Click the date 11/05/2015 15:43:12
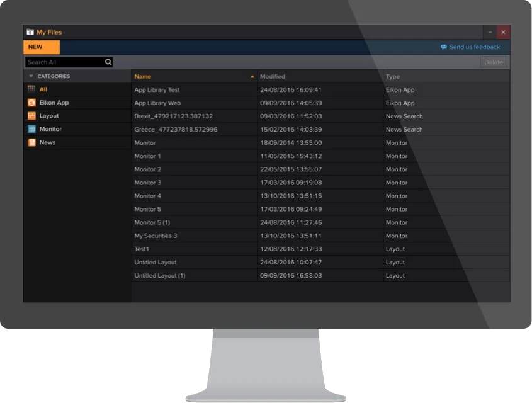Viewport: 532px width, 403px height. coord(291,156)
